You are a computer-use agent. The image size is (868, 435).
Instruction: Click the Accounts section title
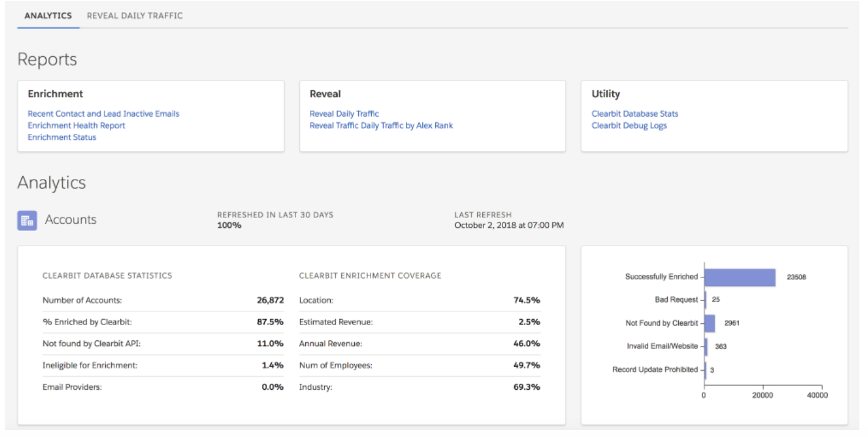pyautogui.click(x=71, y=220)
